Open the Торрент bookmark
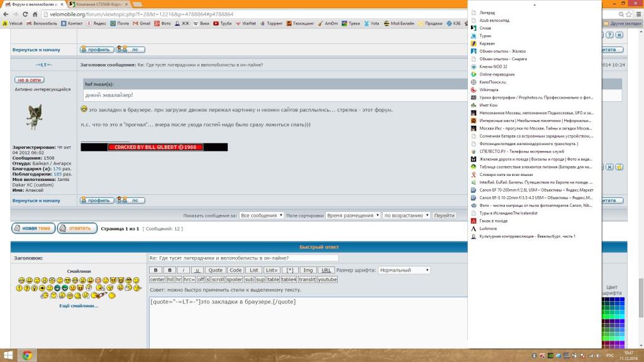This screenshot has height=362, width=644. pyautogui.click(x=271, y=23)
